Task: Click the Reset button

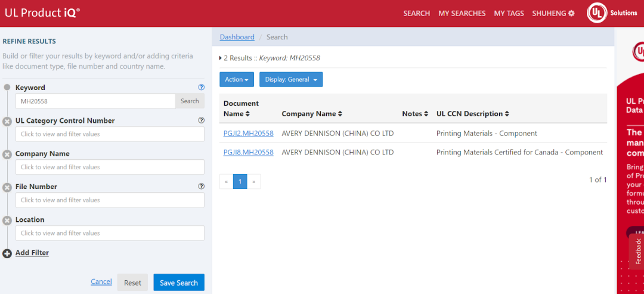Action: point(132,283)
